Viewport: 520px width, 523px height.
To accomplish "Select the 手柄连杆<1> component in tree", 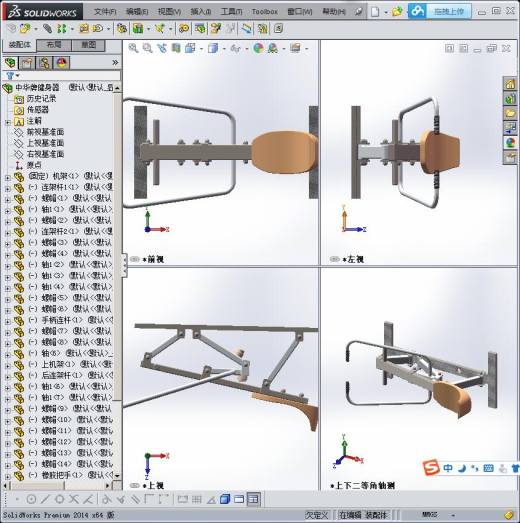I will [62, 320].
